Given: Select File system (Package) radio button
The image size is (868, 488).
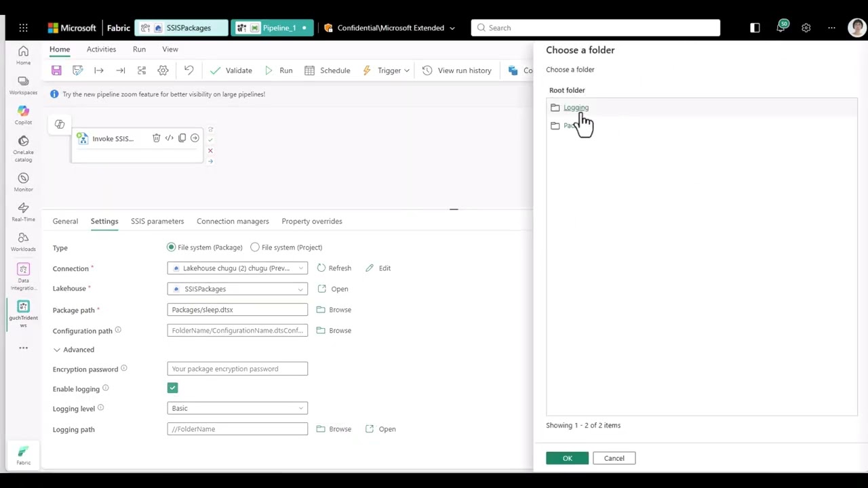Looking at the screenshot, I should tap(172, 247).
